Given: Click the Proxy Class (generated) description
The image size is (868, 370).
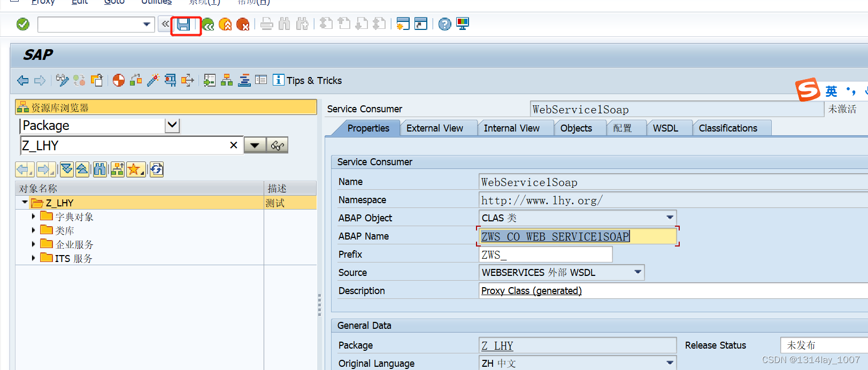Looking at the screenshot, I should tap(532, 291).
